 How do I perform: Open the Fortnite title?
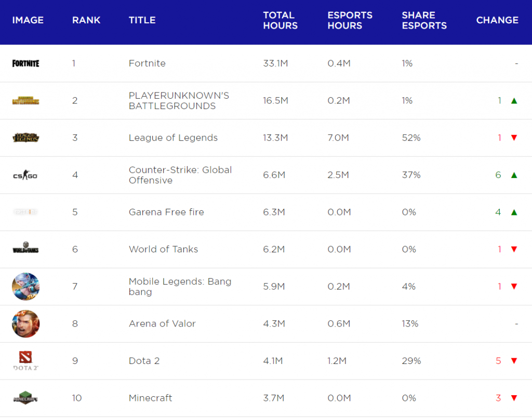click(147, 63)
